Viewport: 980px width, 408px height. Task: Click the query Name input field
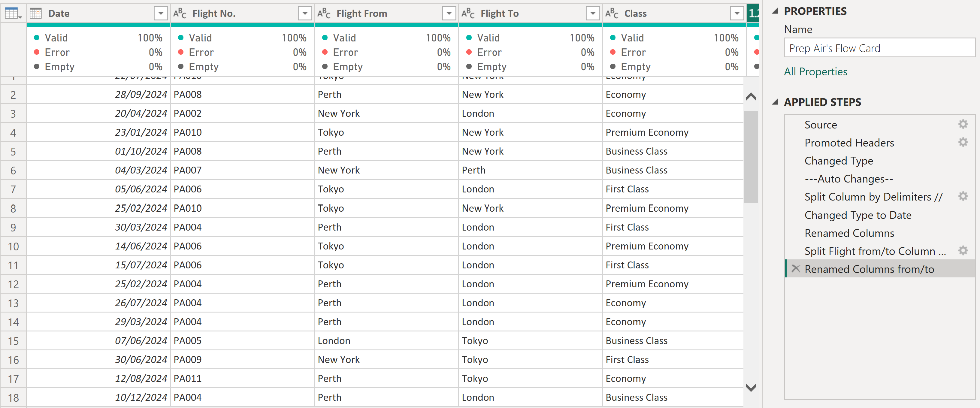coord(879,48)
